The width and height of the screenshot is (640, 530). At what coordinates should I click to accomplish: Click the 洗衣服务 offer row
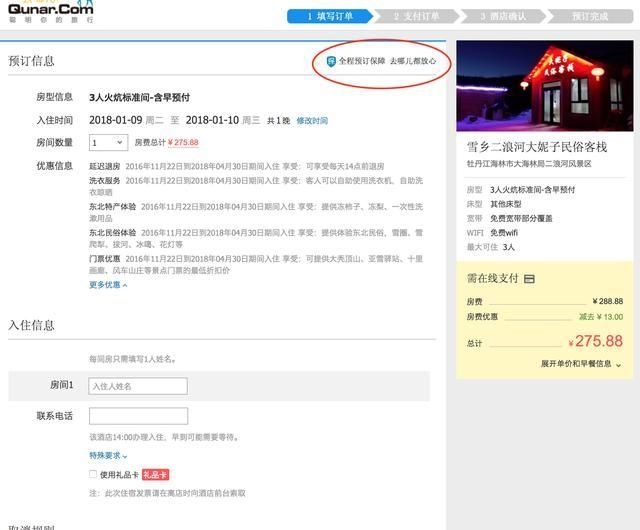click(x=256, y=186)
